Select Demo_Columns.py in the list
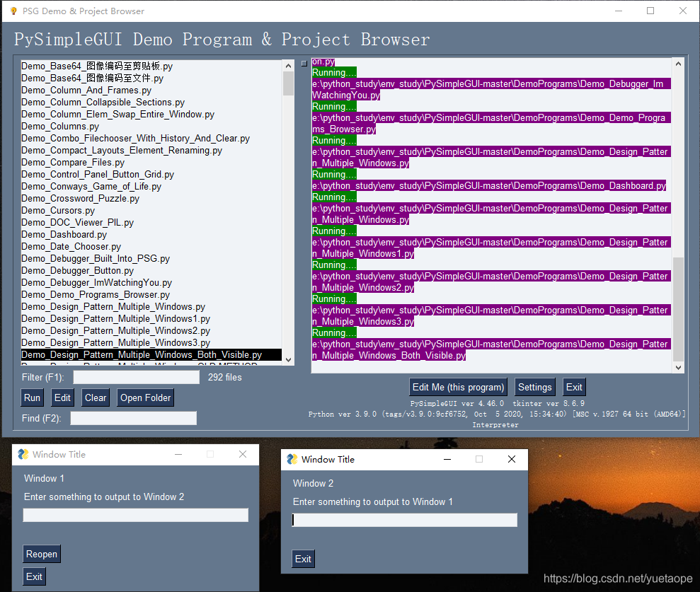 pos(151,127)
